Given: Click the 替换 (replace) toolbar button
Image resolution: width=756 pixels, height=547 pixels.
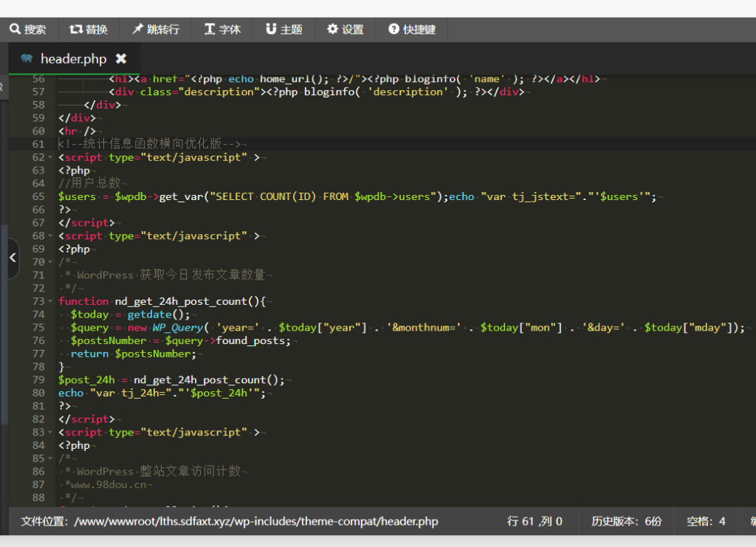Looking at the screenshot, I should 89,30.
